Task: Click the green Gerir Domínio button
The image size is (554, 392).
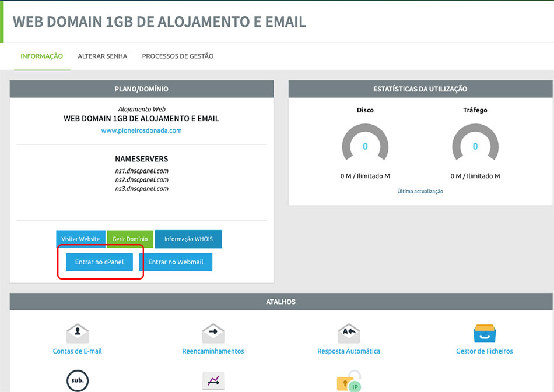Action: point(129,239)
